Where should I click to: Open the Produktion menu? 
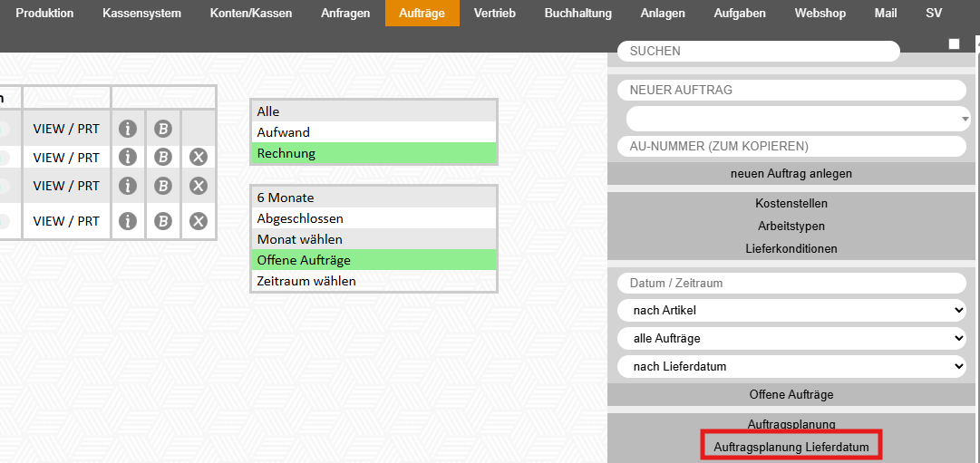tap(45, 13)
